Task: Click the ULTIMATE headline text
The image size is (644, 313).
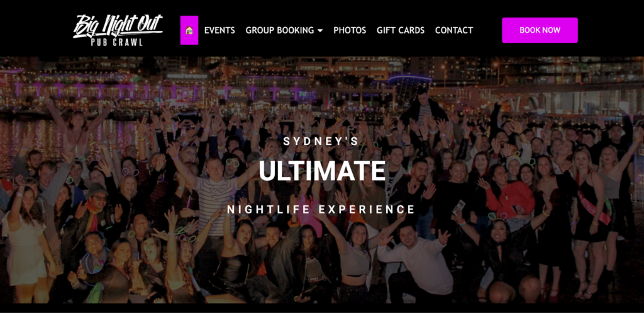Action: coord(322,171)
